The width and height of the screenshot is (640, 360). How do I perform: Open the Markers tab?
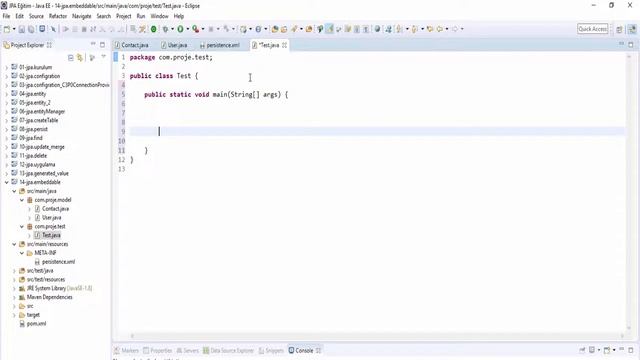coord(127,351)
